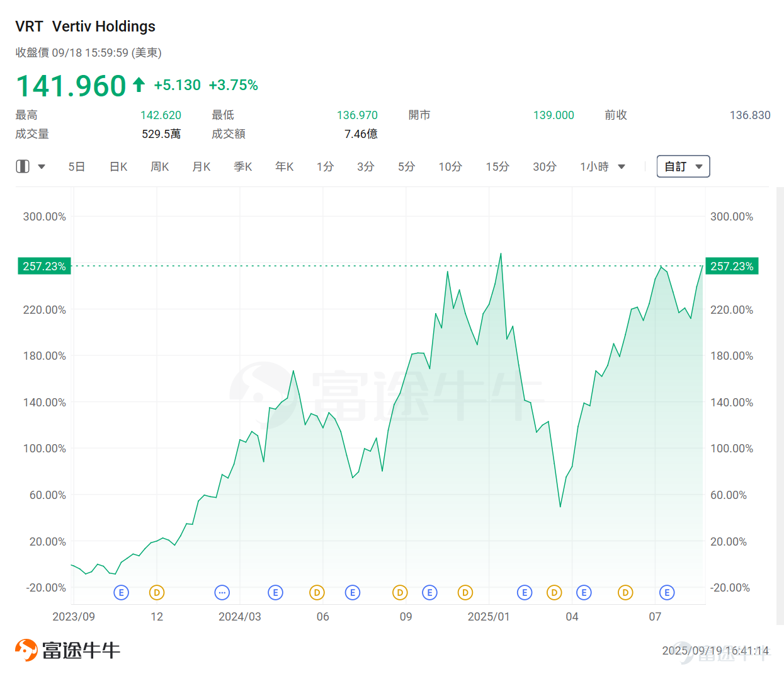Switch to the 30分 interval
This screenshot has height=676, width=784.
click(545, 167)
